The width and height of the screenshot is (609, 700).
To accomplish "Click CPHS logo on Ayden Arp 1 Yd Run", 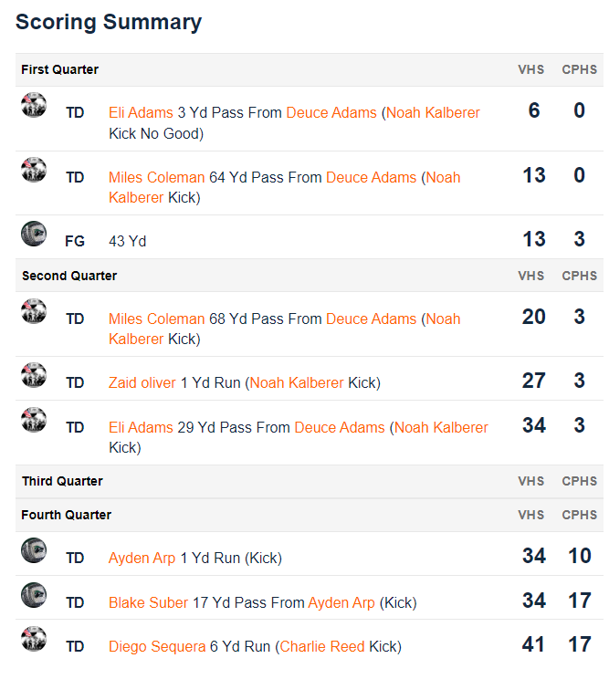I will (34, 550).
